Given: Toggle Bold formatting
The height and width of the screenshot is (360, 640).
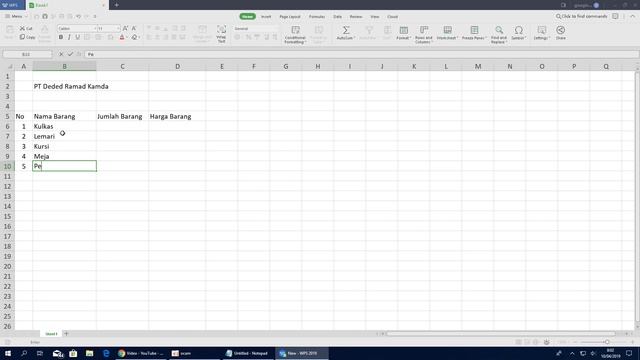Looking at the screenshot, I should (61, 37).
